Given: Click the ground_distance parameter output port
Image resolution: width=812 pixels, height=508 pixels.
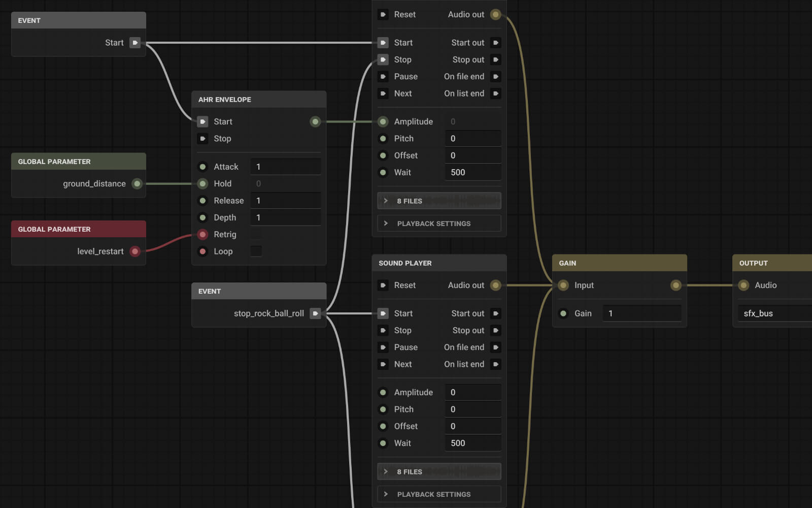Looking at the screenshot, I should pos(137,183).
